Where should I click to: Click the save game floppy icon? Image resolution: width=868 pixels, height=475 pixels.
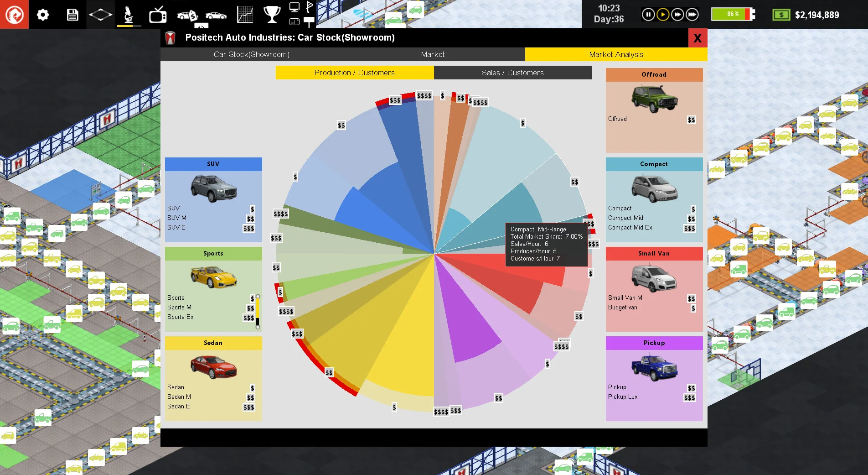coord(73,14)
